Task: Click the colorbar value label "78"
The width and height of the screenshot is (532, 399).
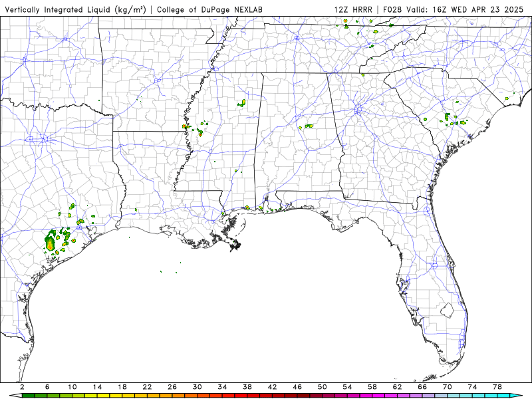Action: pos(497,387)
